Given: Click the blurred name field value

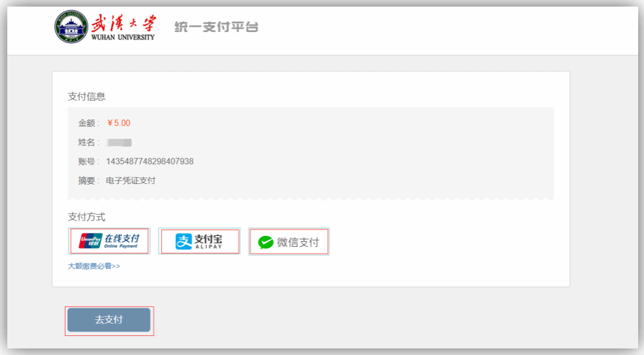Looking at the screenshot, I should coord(119,142).
